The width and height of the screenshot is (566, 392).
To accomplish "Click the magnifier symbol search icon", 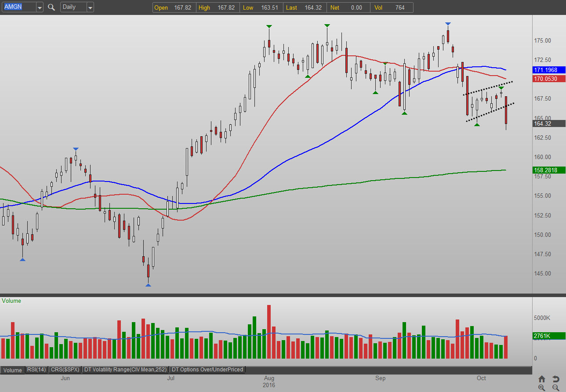I will pyautogui.click(x=51, y=7).
